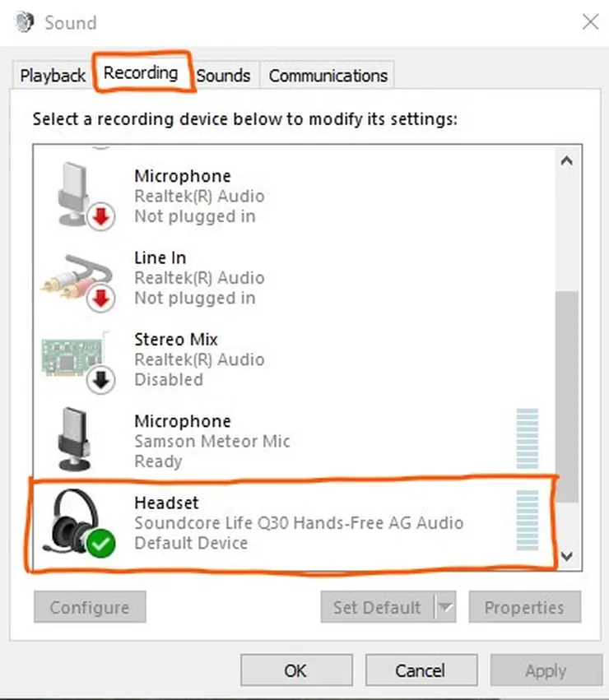Click the Configure button
The width and height of the screenshot is (609, 700).
[x=90, y=608]
